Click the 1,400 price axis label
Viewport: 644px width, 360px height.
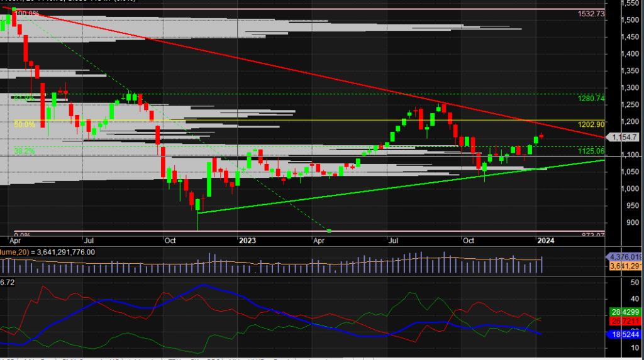(630, 54)
